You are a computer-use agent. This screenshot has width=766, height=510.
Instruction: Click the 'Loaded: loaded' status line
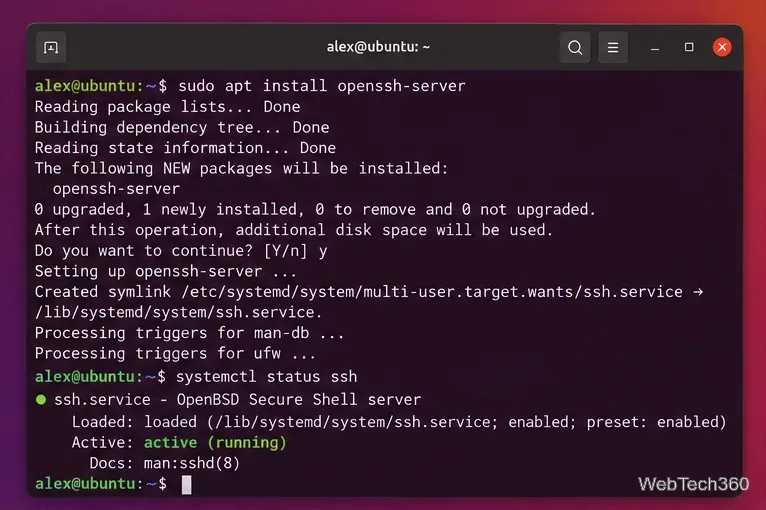(399, 422)
